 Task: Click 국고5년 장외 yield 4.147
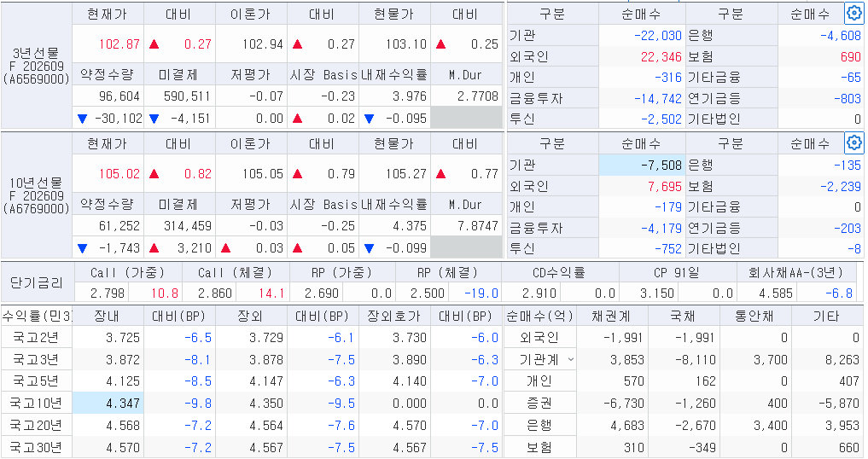click(266, 381)
